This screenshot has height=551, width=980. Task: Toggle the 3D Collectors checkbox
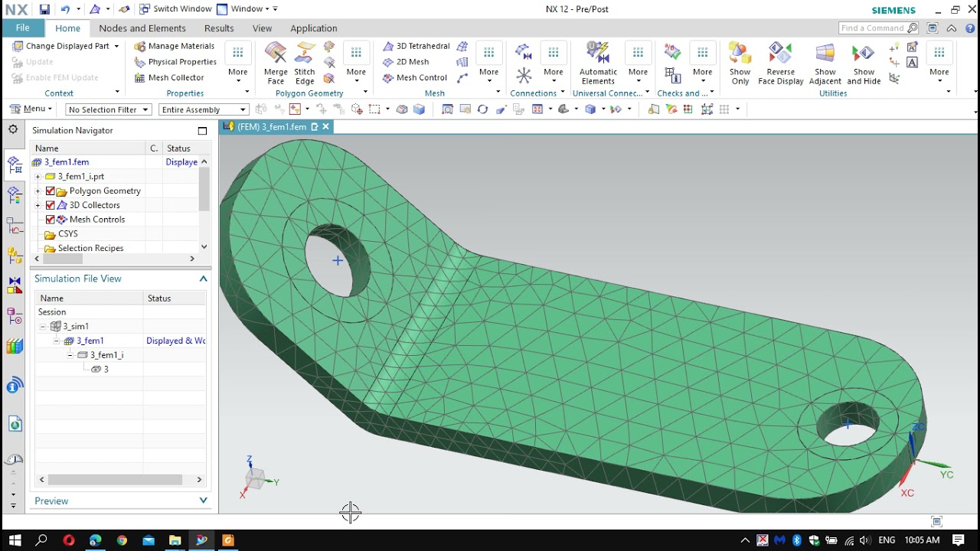tap(51, 205)
